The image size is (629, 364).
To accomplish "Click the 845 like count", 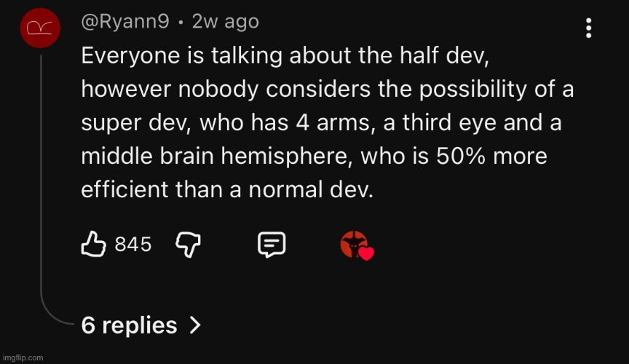I will click(x=132, y=245).
